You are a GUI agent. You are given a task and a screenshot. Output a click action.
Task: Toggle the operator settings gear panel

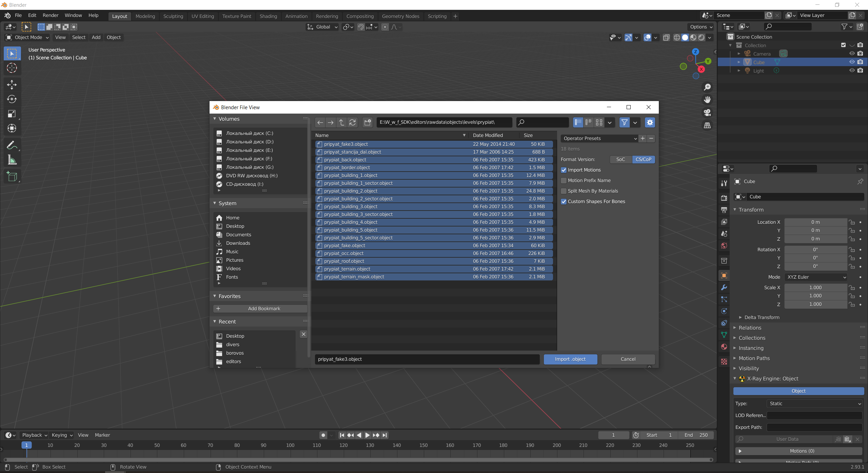[650, 122]
